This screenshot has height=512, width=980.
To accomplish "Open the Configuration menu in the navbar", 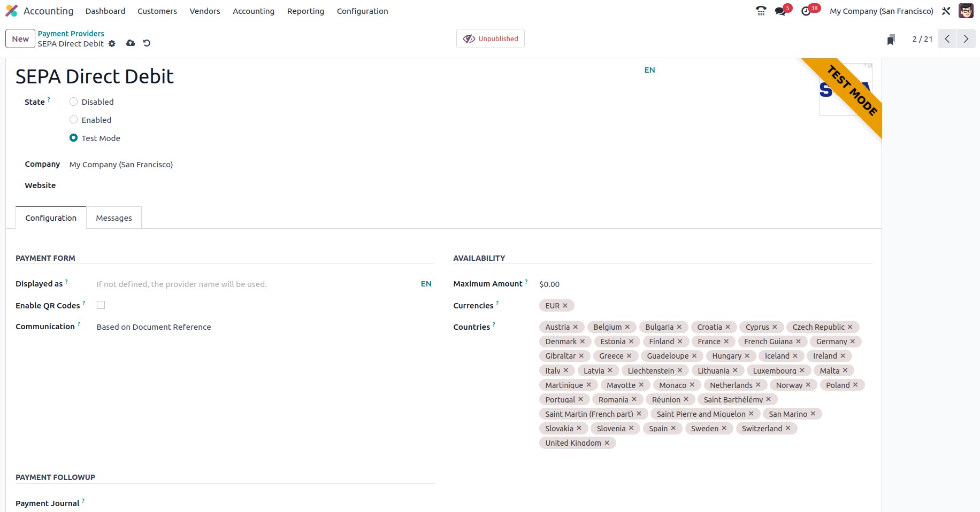I will coord(363,11).
